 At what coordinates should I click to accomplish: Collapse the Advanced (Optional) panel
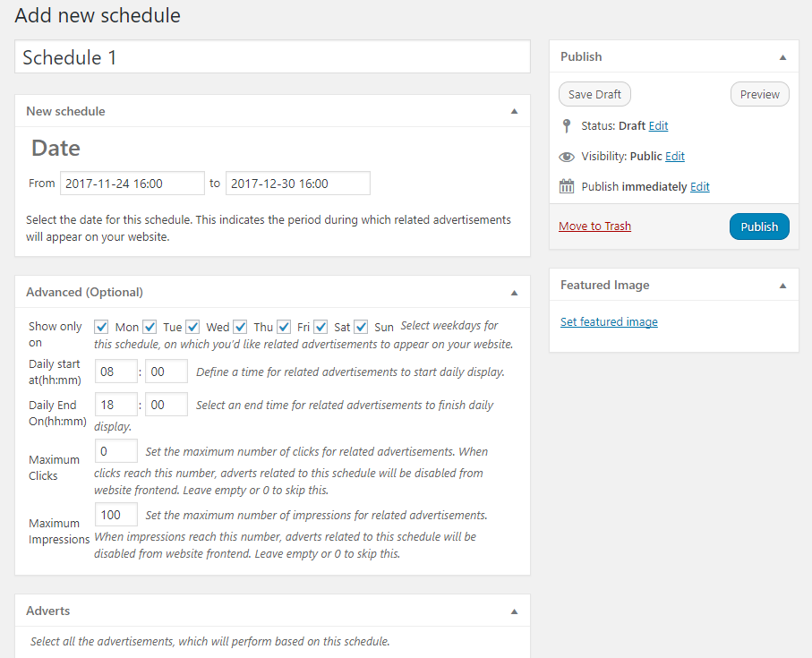(x=514, y=293)
